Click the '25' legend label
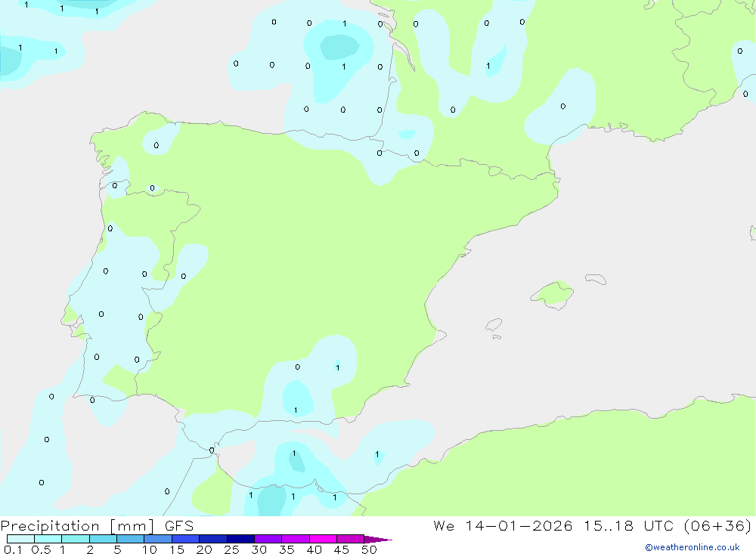The image size is (756, 554). tap(231, 549)
